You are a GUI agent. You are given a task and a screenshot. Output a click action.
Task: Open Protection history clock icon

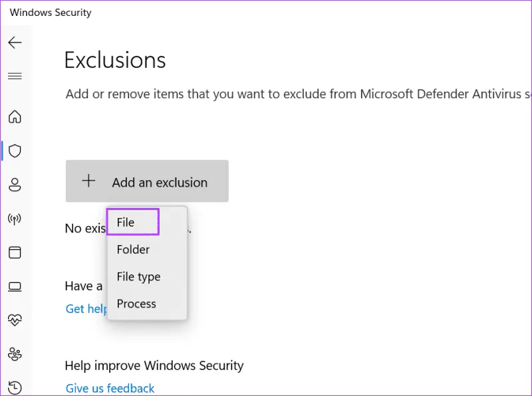point(15,387)
